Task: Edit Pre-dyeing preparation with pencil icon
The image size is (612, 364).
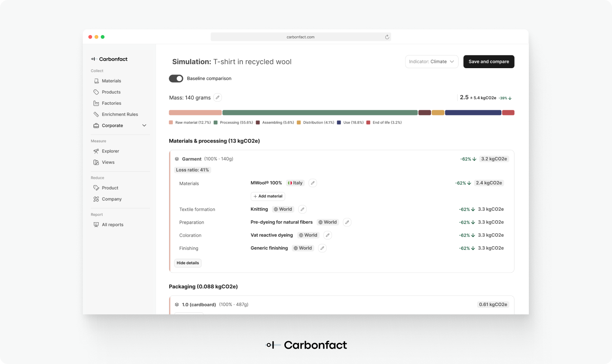Action: pos(347,222)
